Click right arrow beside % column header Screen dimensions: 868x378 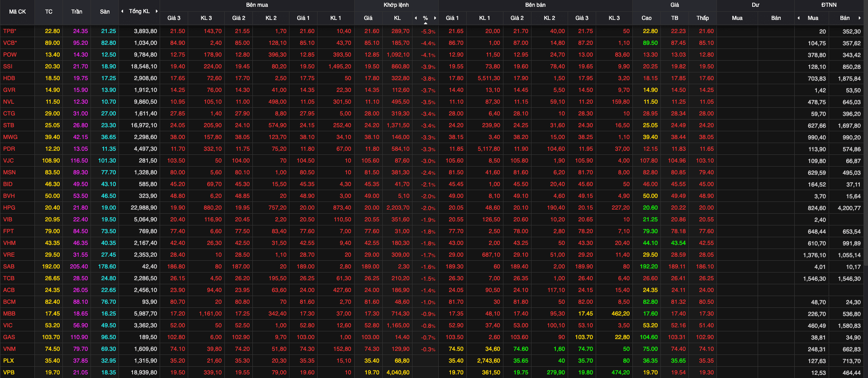click(x=435, y=18)
